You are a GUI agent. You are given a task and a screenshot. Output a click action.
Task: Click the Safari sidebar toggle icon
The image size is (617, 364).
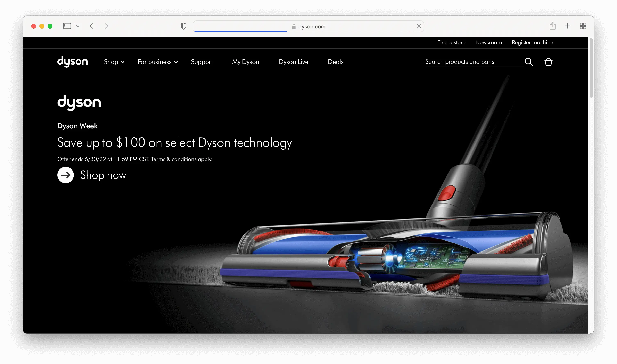coord(67,26)
